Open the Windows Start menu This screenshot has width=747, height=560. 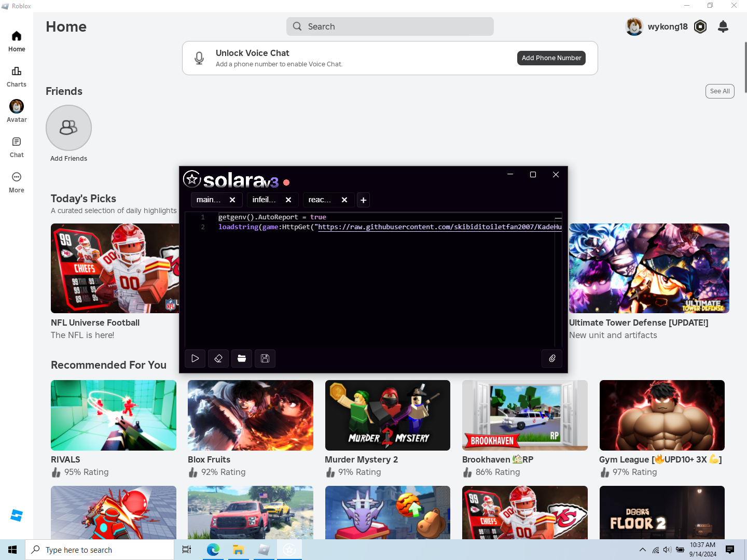click(x=12, y=550)
